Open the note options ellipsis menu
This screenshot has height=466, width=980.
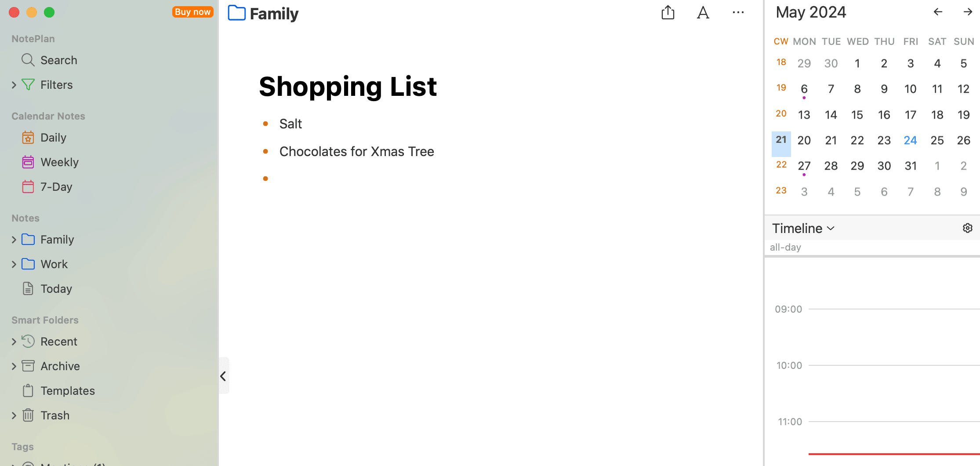(x=738, y=12)
